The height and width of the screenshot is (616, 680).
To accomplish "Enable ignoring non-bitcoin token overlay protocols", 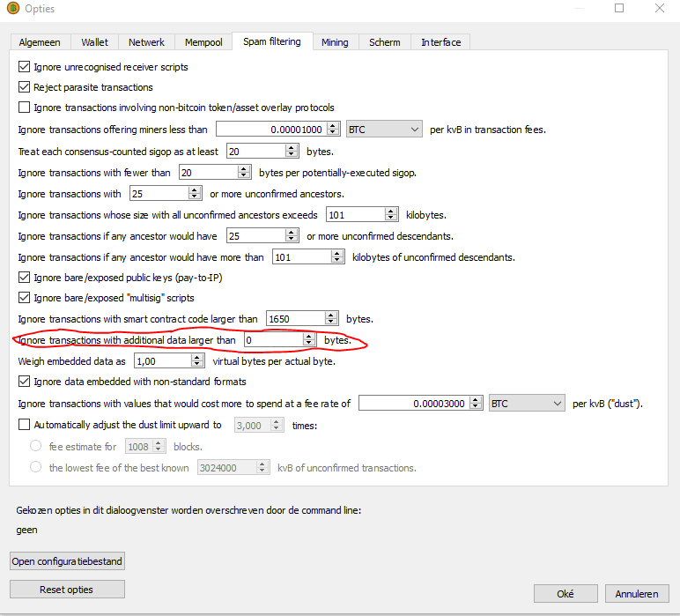I will coord(25,108).
